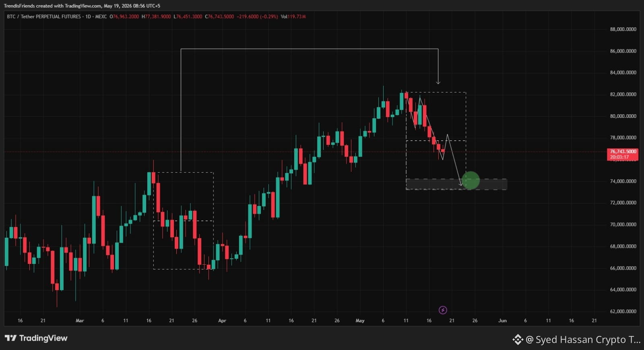Click the 86,000.0000 price axis label

point(623,51)
